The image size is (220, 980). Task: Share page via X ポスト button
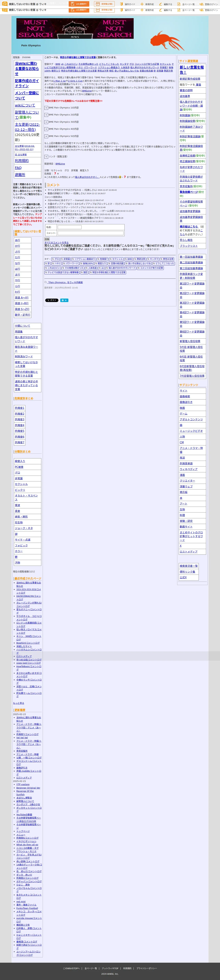pos(52,300)
